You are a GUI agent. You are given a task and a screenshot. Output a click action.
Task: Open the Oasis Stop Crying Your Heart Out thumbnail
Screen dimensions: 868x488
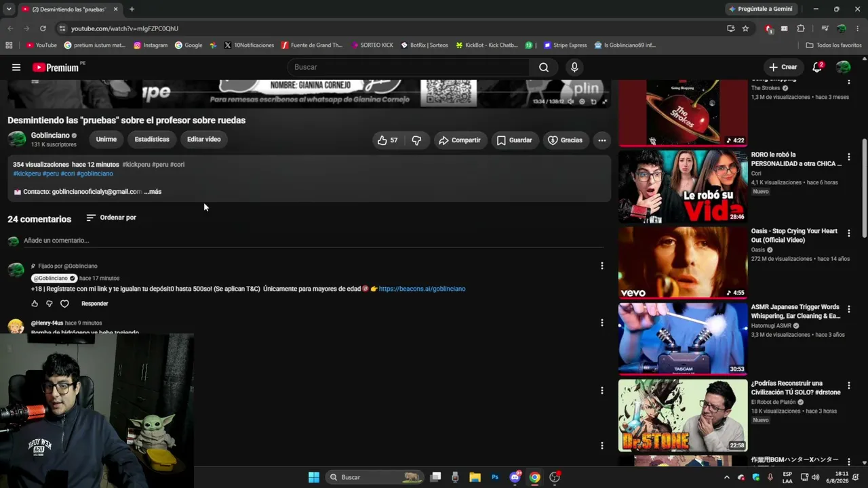point(683,262)
